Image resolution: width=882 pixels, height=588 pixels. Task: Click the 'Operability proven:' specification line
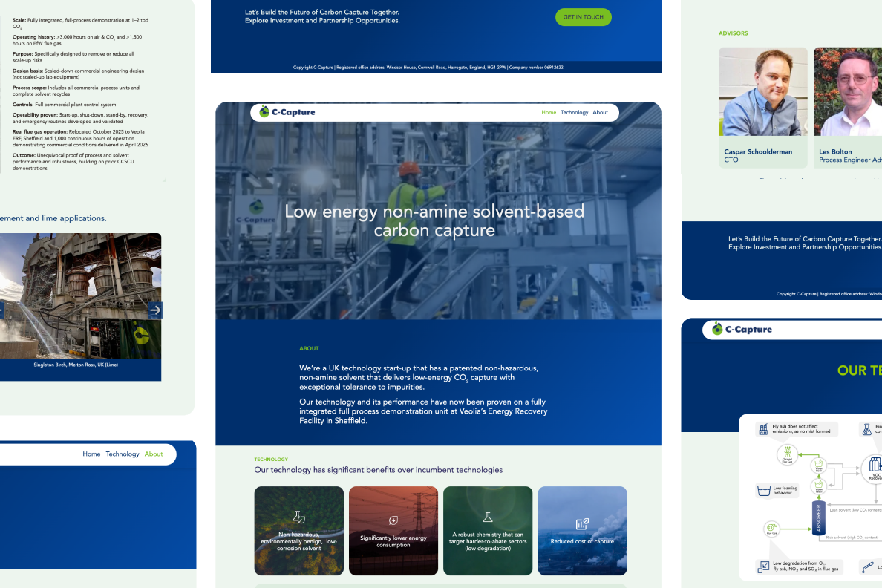(x=80, y=118)
